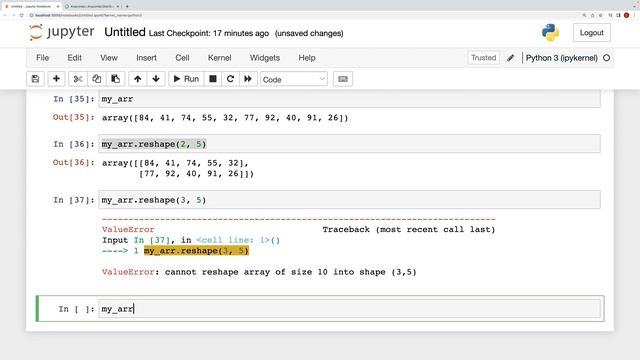640x360 pixels.
Task: Open the cell type Code dropdown
Action: (294, 79)
